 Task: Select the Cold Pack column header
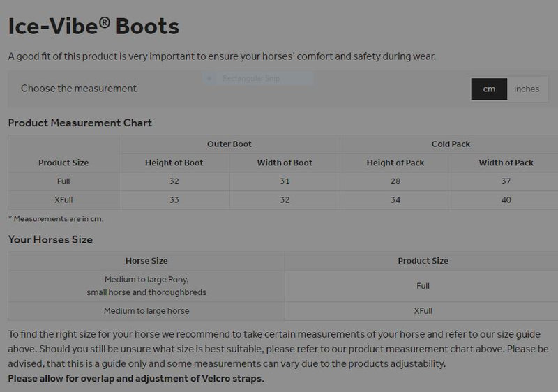click(x=451, y=144)
